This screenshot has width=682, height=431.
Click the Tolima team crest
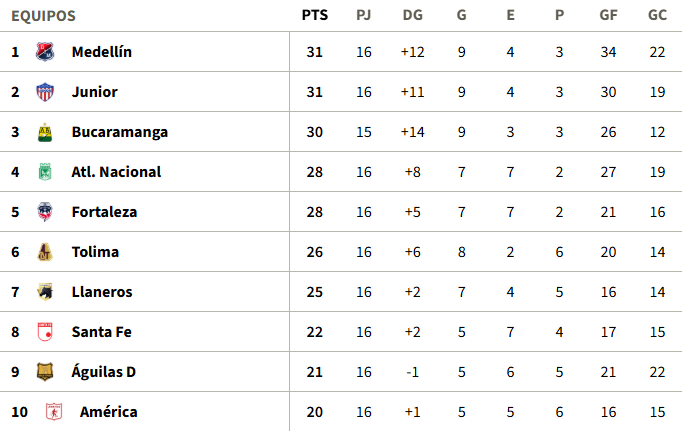pos(44,252)
